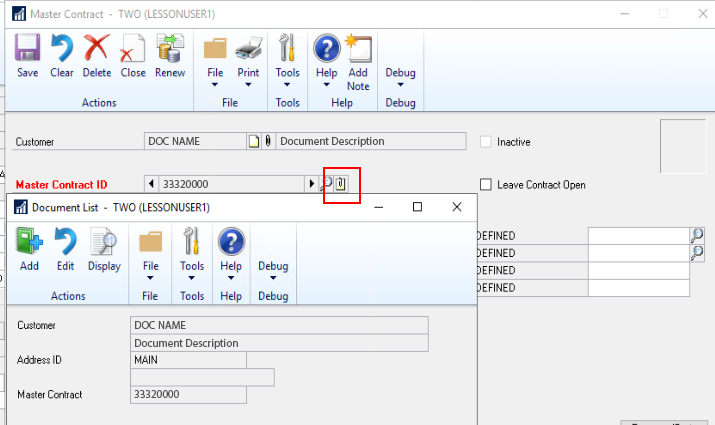Click the Master Contract ID input field

click(231, 184)
